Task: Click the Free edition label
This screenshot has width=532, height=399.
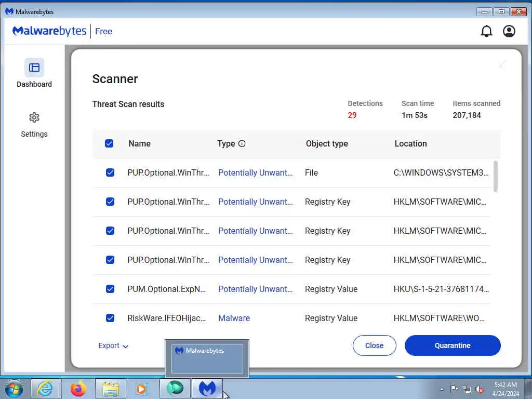Action: (103, 32)
